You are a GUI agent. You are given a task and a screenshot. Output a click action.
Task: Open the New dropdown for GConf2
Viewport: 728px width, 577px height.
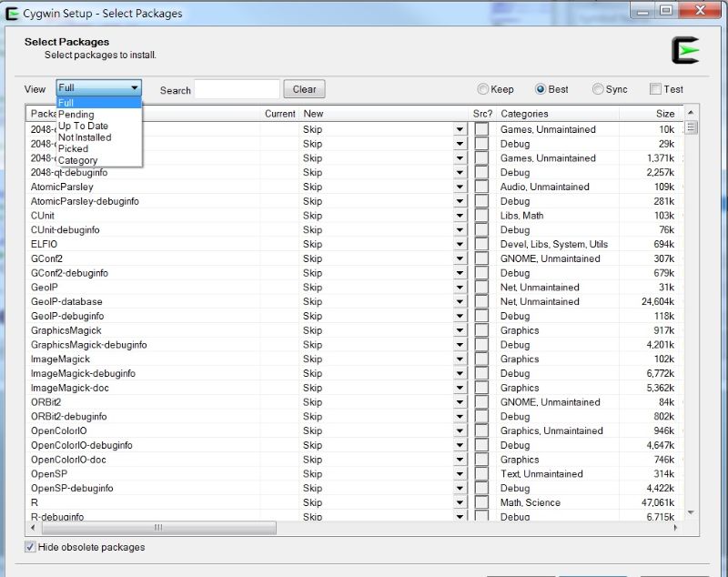point(460,258)
